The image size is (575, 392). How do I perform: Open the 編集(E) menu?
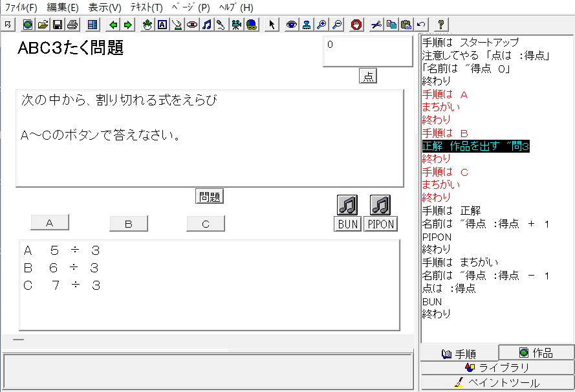coord(63,7)
